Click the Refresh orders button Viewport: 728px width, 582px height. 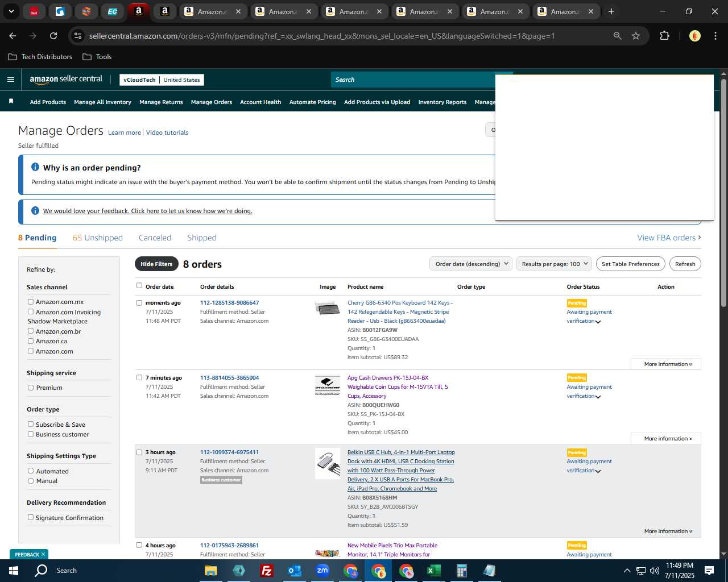[x=685, y=264]
